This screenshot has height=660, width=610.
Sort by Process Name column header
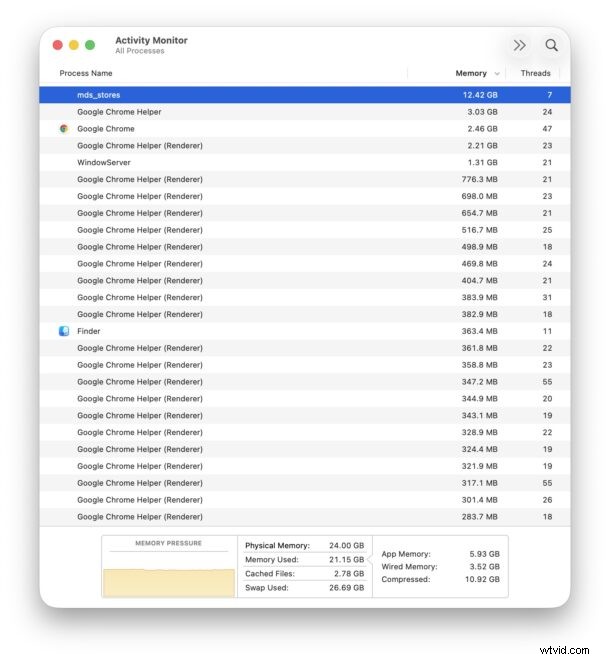point(86,73)
